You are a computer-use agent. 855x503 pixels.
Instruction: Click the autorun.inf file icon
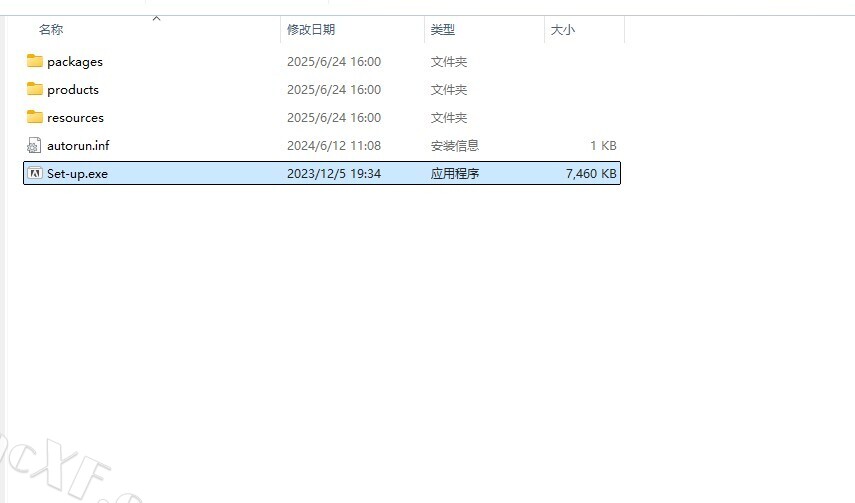(34, 145)
